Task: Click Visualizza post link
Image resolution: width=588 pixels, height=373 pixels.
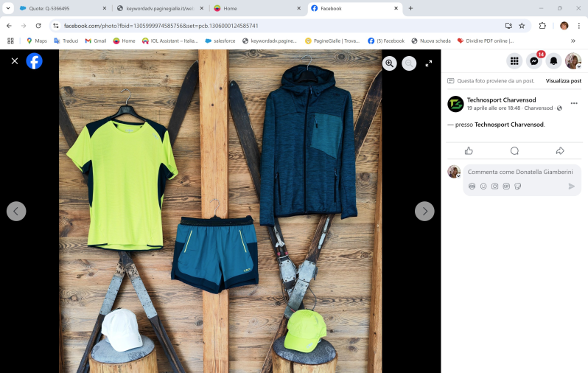Action: click(563, 80)
